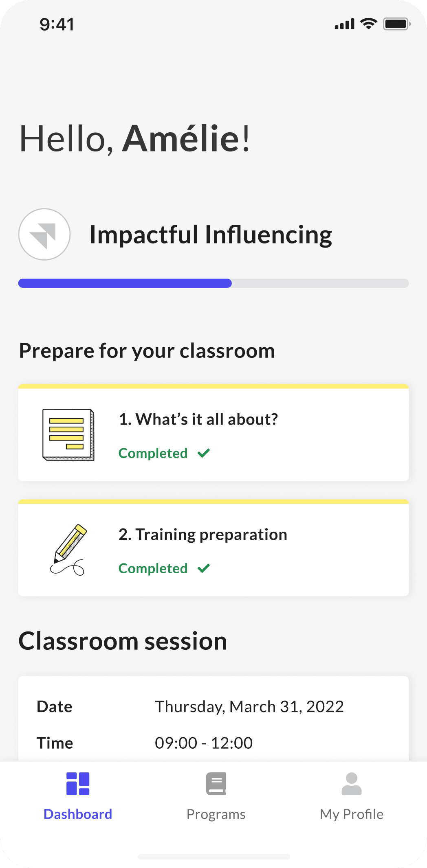This screenshot has width=427, height=868.
Task: Tap the cellular signal bars icon
Action: coord(345,24)
